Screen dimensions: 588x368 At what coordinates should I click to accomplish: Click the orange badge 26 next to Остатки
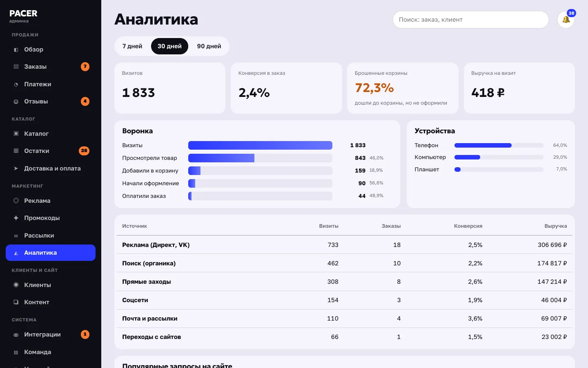(84, 151)
